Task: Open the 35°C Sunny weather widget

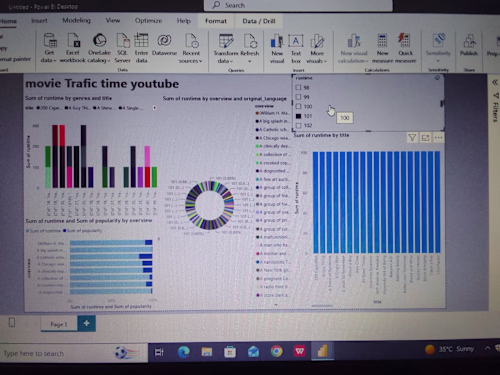Action: coord(449,349)
